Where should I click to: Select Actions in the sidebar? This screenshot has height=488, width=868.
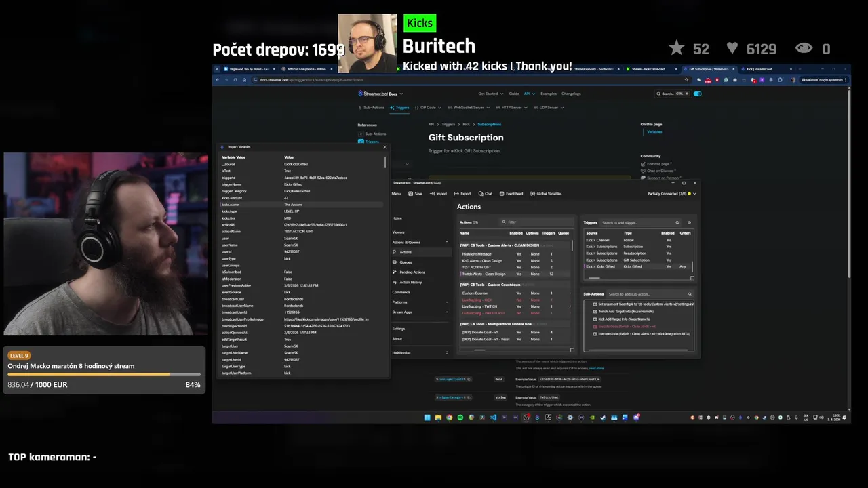[420, 252]
